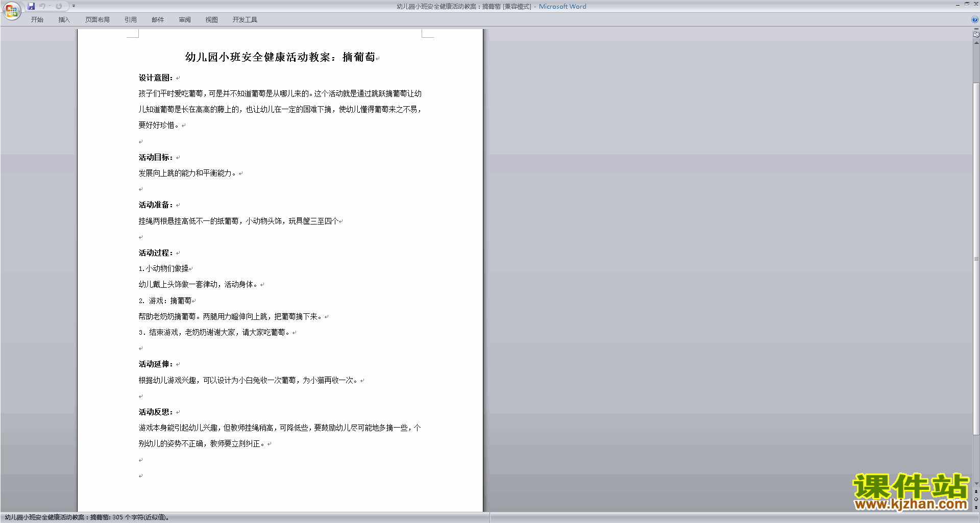The image size is (980, 523).
Task: Click the status bar word count text
Action: pos(87,517)
